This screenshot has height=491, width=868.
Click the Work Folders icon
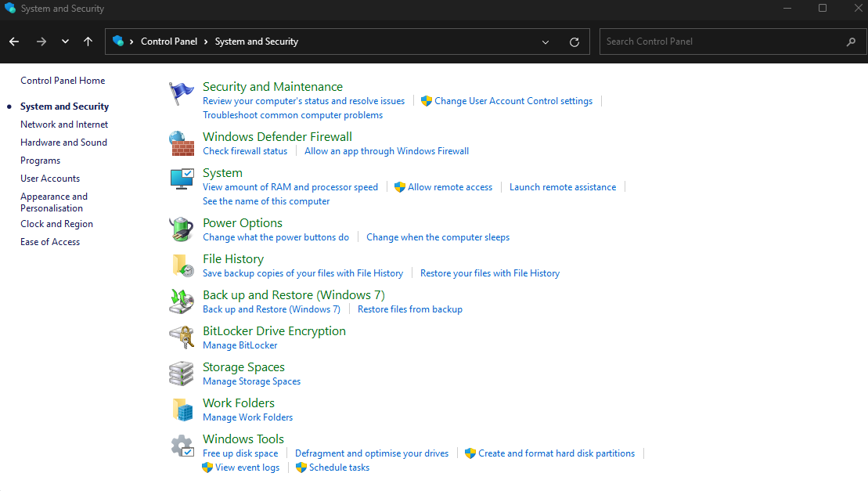tap(182, 410)
